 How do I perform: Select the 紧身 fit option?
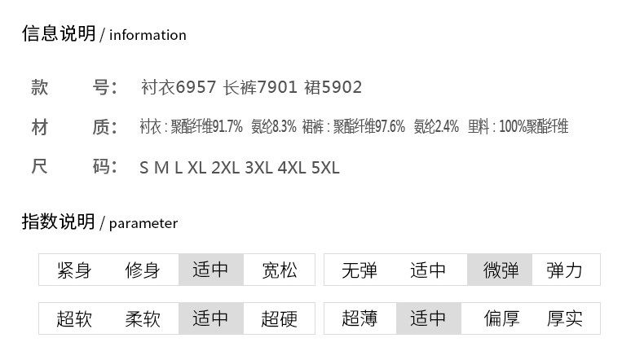coord(74,270)
